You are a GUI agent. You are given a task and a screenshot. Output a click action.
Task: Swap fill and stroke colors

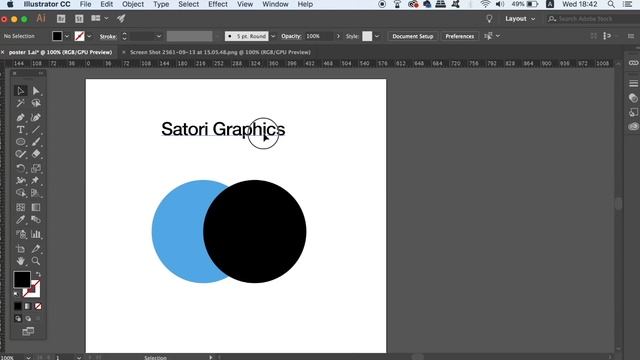tap(38, 274)
